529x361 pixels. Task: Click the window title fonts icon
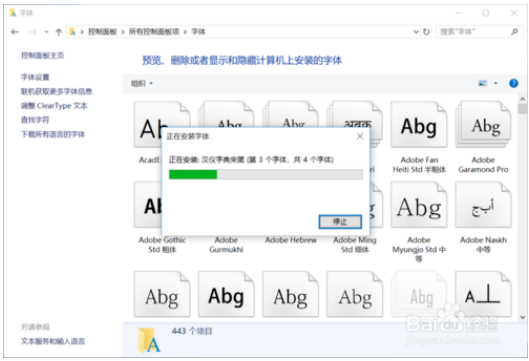tap(12, 13)
